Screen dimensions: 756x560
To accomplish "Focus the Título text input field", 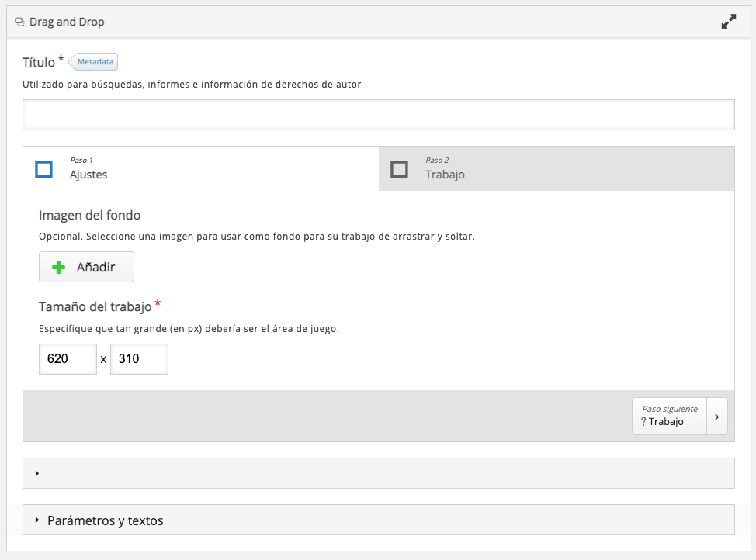I will pyautogui.click(x=379, y=115).
